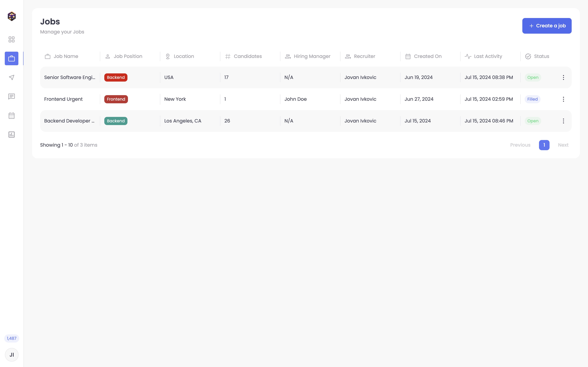The image size is (588, 367).
Task: Click the briefcase Jobs icon in sidebar
Action: [11, 58]
